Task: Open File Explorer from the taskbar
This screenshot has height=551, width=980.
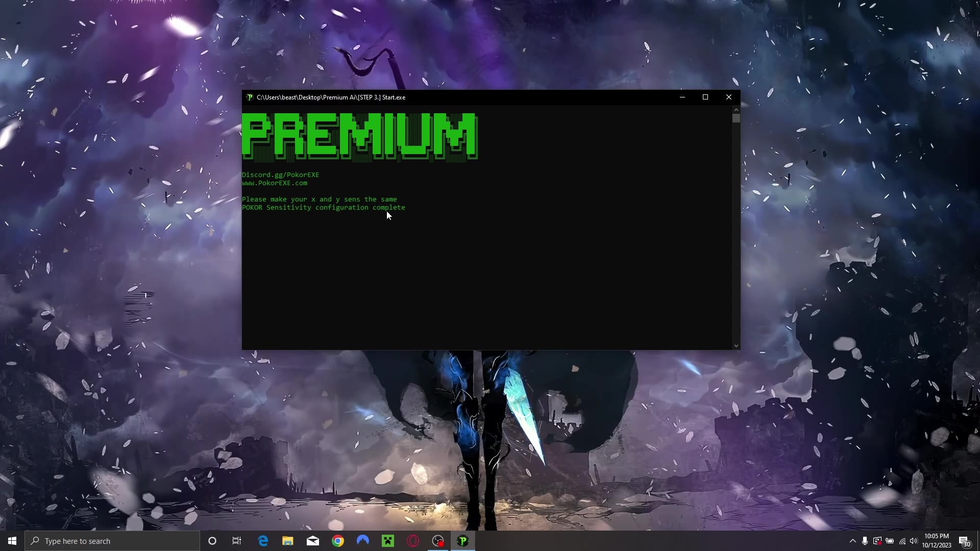Action: click(x=287, y=540)
